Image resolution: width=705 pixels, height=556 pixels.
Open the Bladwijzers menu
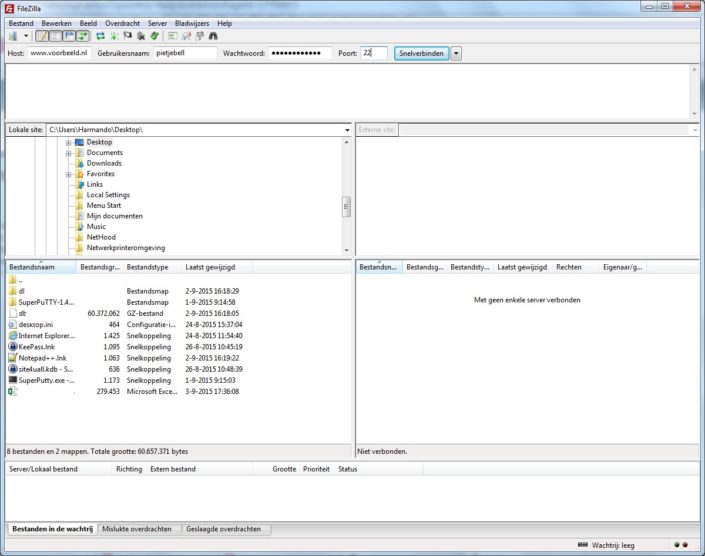(192, 22)
